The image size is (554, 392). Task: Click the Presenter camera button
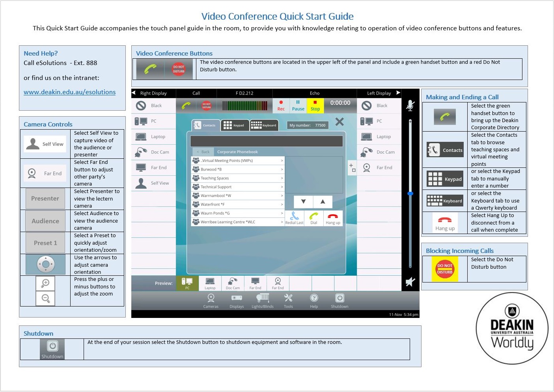45,199
